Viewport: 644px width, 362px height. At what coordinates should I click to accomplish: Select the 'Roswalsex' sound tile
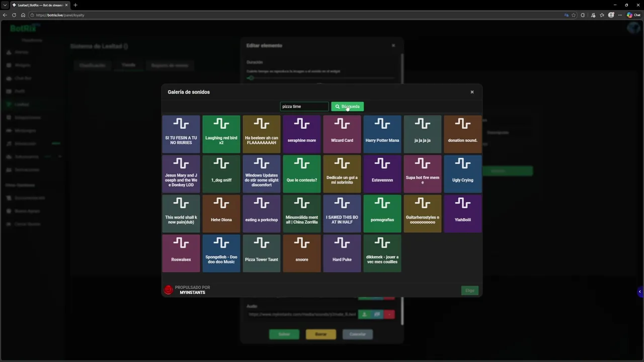(181, 253)
